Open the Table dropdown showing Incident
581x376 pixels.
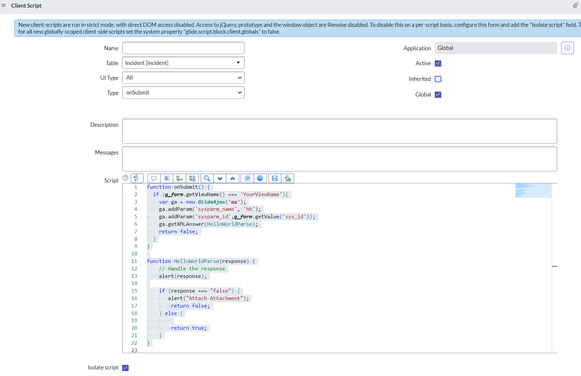183,63
